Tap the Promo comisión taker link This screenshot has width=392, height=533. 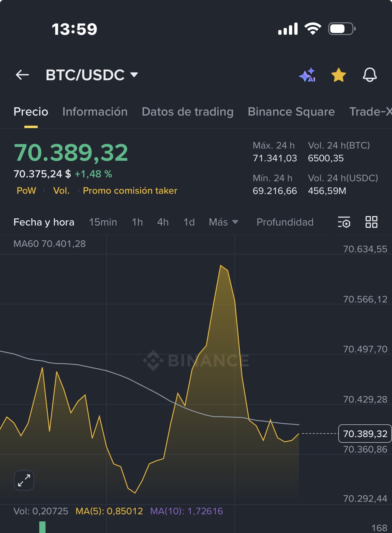point(130,190)
